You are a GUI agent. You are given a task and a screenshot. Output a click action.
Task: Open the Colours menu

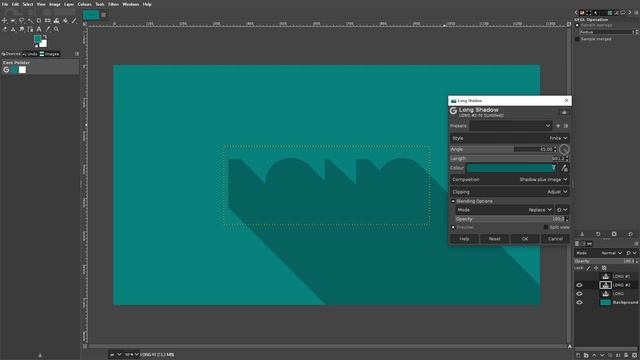coord(84,4)
